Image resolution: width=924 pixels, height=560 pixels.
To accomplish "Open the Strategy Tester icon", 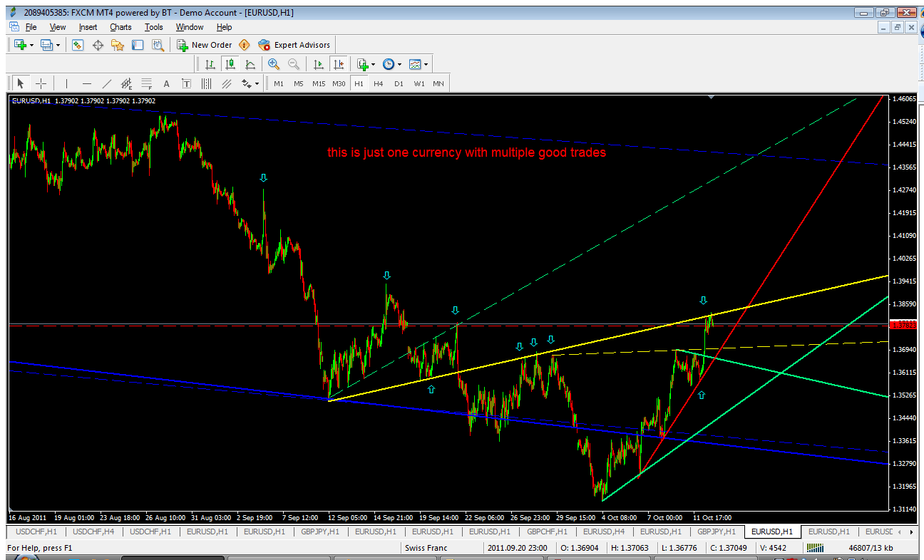I will pyautogui.click(x=158, y=45).
